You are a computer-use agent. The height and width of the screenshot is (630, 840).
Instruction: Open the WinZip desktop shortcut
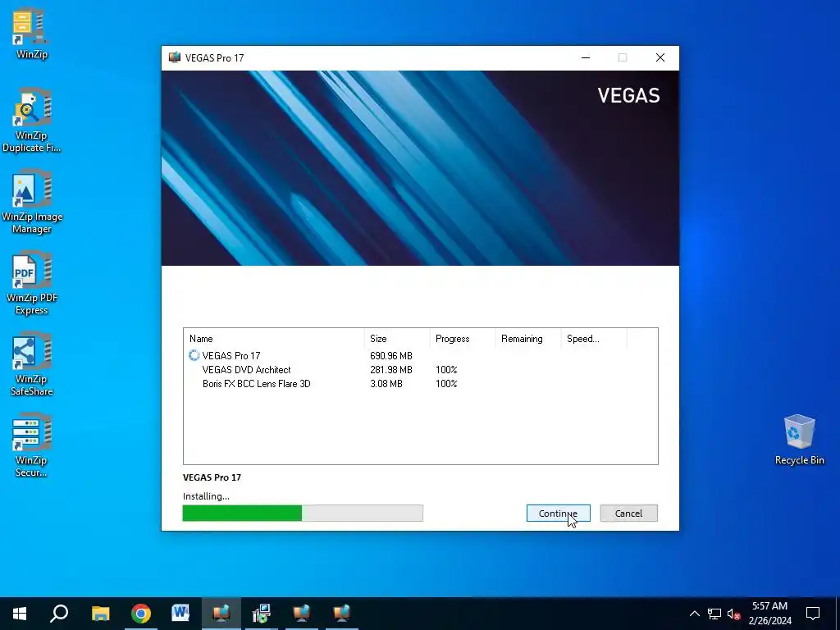pos(32,33)
